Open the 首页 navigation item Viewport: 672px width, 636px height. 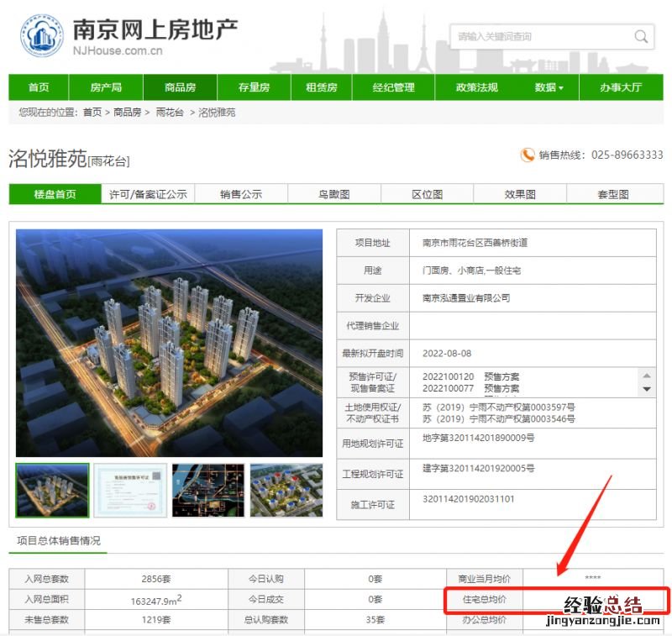point(39,87)
